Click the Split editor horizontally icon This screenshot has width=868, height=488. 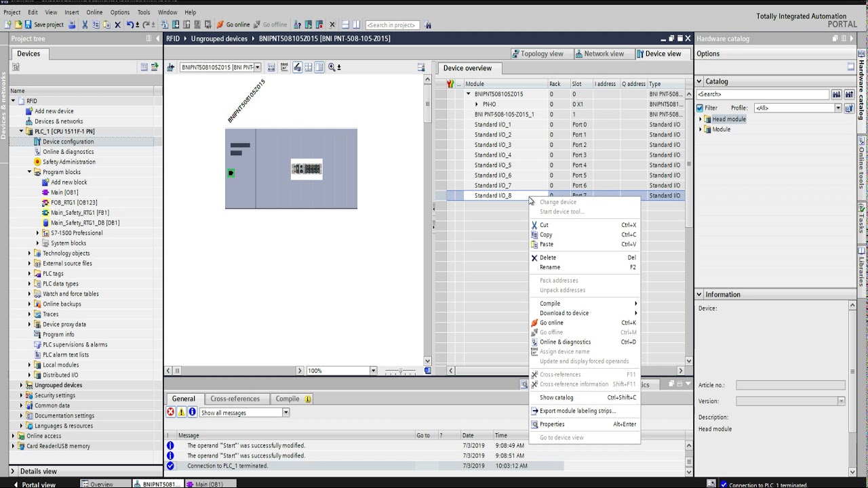point(345,25)
